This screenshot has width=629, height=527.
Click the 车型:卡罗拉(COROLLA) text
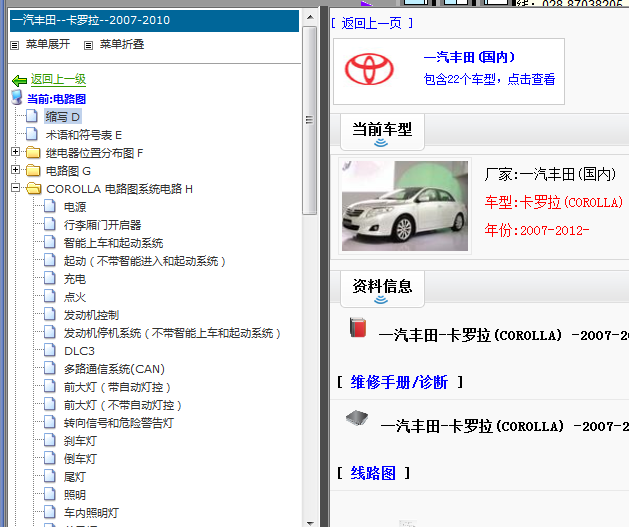[x=554, y=202]
